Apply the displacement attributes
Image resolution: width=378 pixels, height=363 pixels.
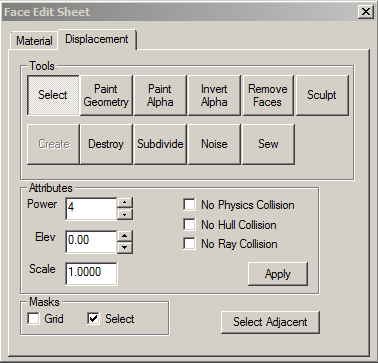[x=278, y=274]
